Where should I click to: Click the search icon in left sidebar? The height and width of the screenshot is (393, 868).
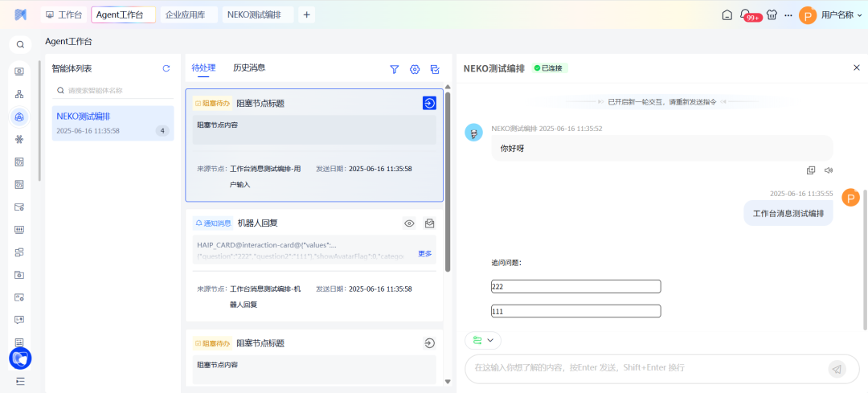(20, 45)
